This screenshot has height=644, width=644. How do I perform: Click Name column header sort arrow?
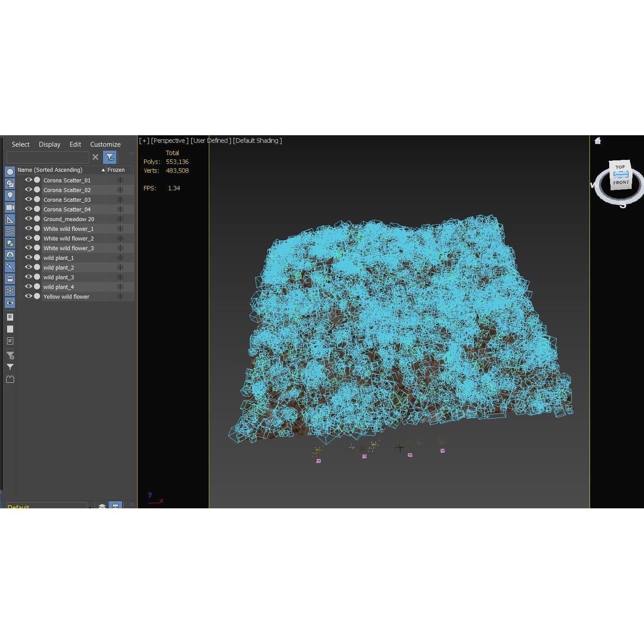click(x=103, y=170)
